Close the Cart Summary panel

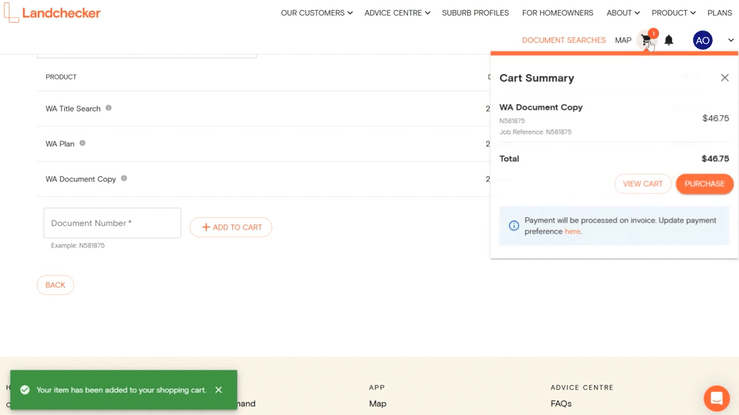point(725,78)
